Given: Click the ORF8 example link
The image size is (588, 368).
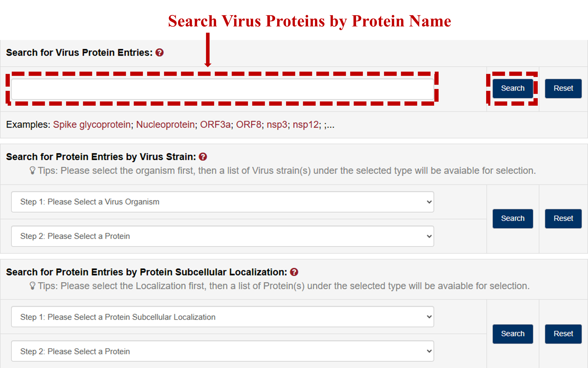Looking at the screenshot, I should click(249, 125).
